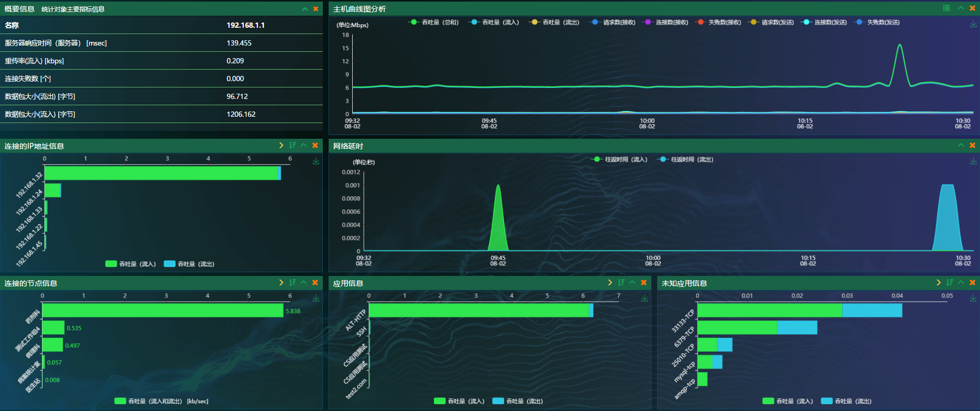The height and width of the screenshot is (411, 980).
Task: Click the ALT-HTTP bar in 应用信息 chart
Action: (x=481, y=310)
